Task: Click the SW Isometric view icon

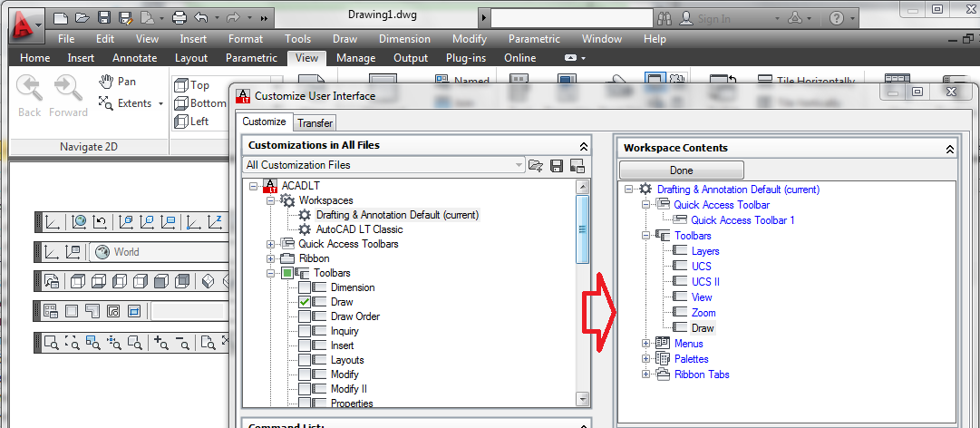Action: (209, 282)
